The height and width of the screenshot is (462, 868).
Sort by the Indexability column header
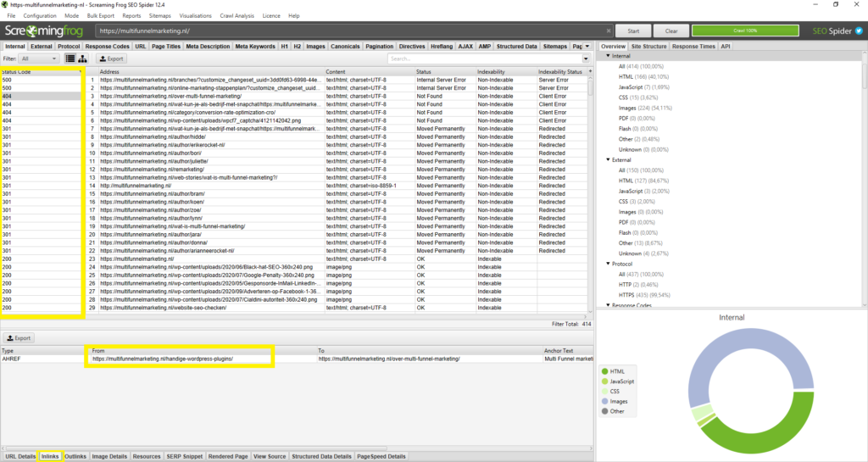(506, 72)
